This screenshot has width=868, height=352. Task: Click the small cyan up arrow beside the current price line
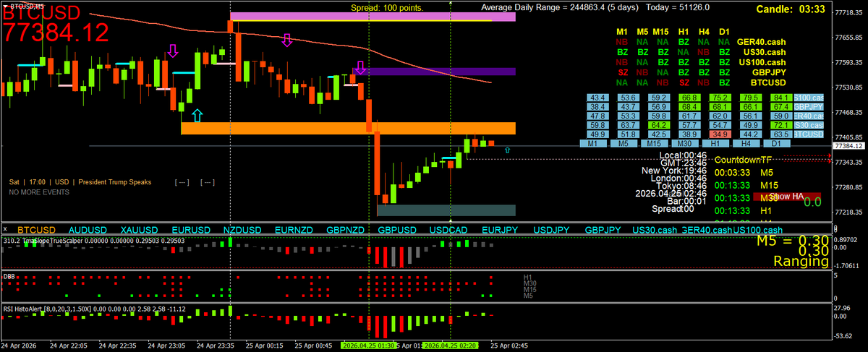click(x=507, y=150)
